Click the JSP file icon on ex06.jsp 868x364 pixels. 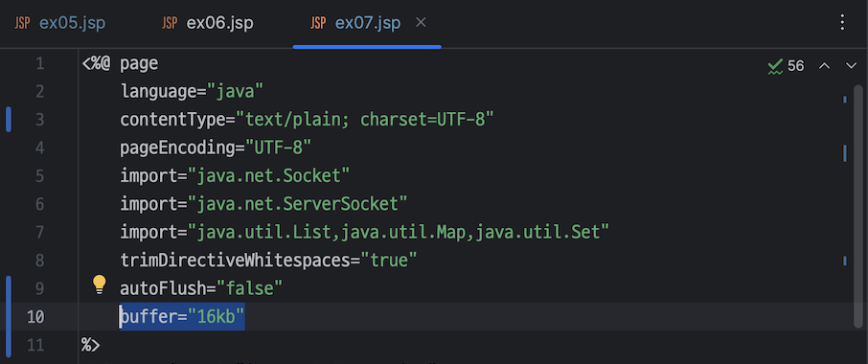(x=170, y=23)
